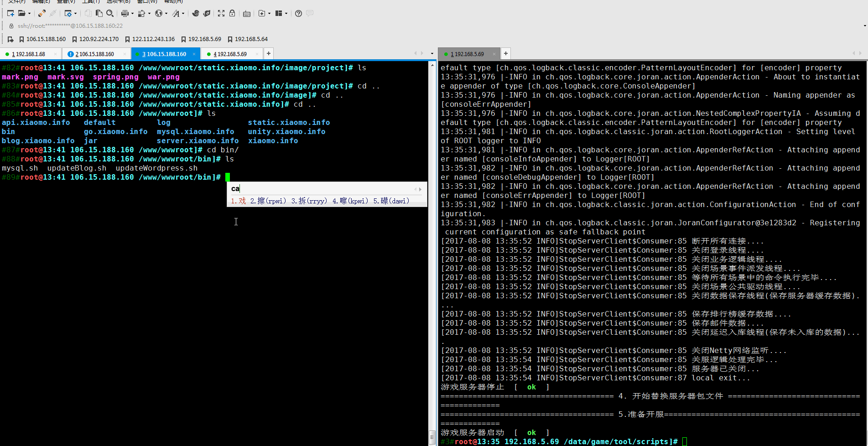Open help question mark icon
The image size is (868, 446).
point(298,13)
